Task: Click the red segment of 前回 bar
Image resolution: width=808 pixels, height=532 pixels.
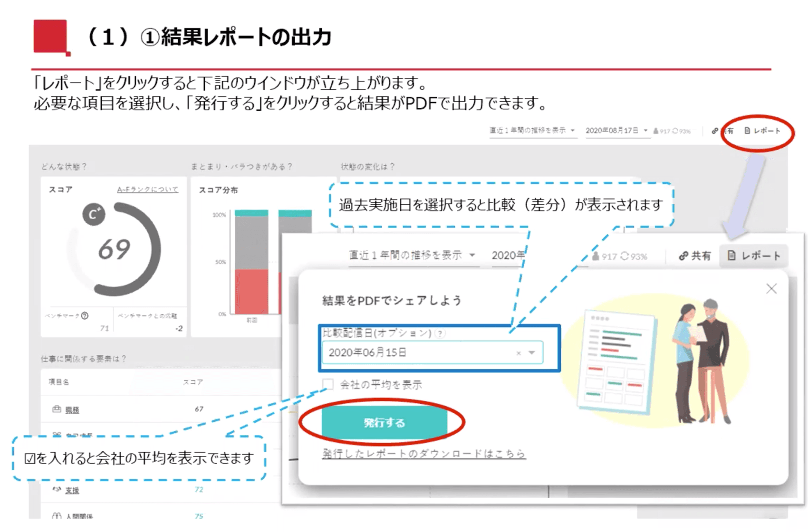Action: tap(251, 291)
